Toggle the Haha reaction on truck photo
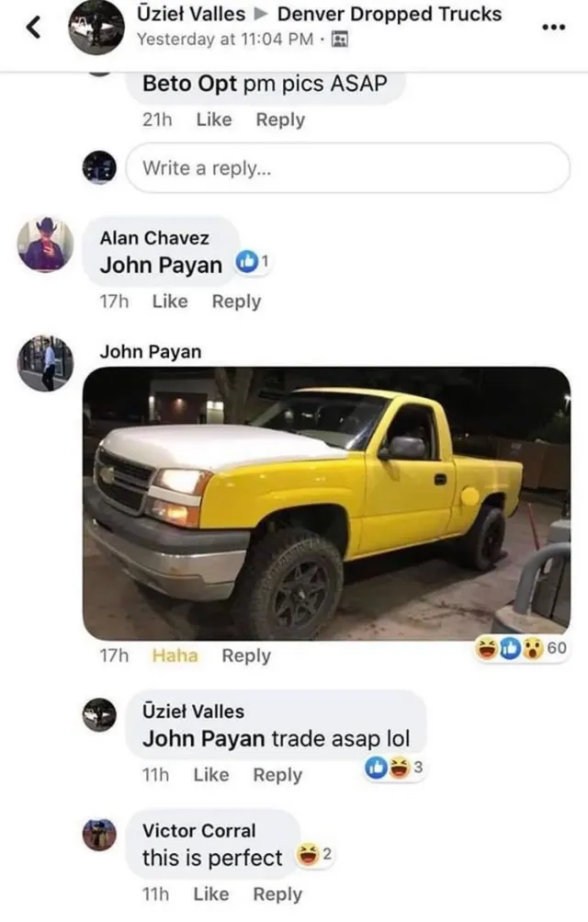Image resolution: width=588 pixels, height=922 pixels. coord(175,655)
